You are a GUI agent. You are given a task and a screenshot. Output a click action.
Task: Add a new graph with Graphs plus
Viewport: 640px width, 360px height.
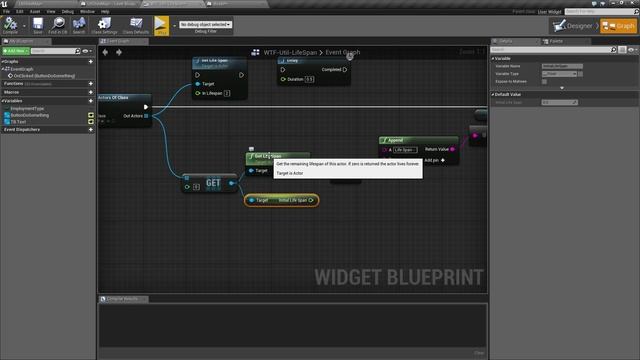click(x=91, y=62)
